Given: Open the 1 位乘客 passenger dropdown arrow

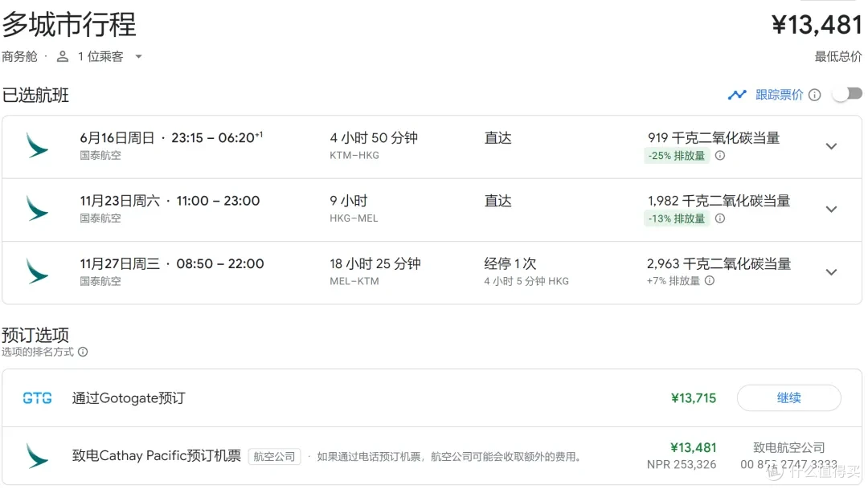Looking at the screenshot, I should (138, 56).
